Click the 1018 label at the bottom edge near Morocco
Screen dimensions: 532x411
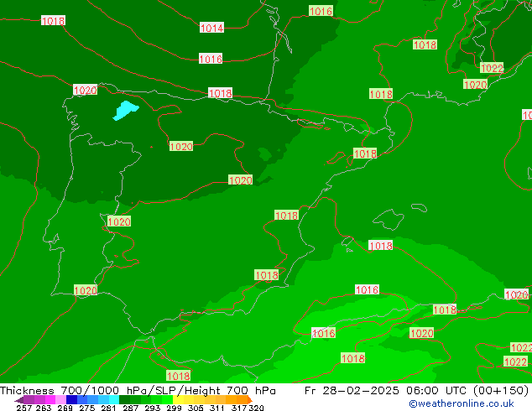pyautogui.click(x=178, y=376)
